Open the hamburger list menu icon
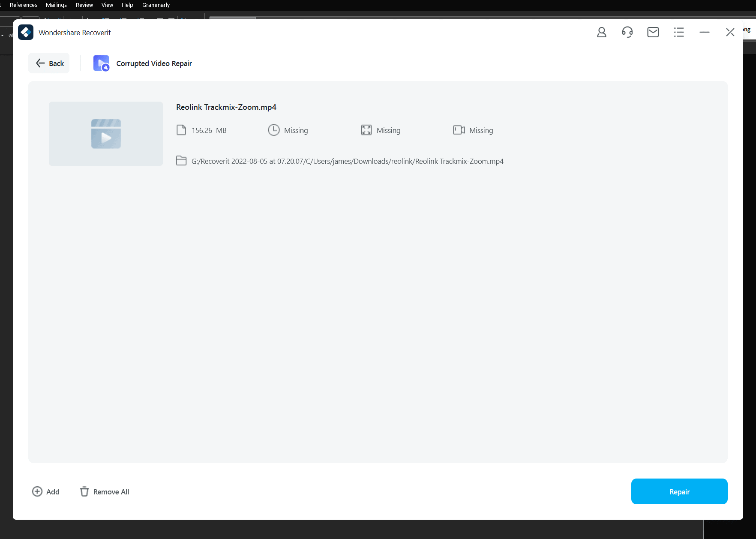Image resolution: width=756 pixels, height=539 pixels. 678,33
